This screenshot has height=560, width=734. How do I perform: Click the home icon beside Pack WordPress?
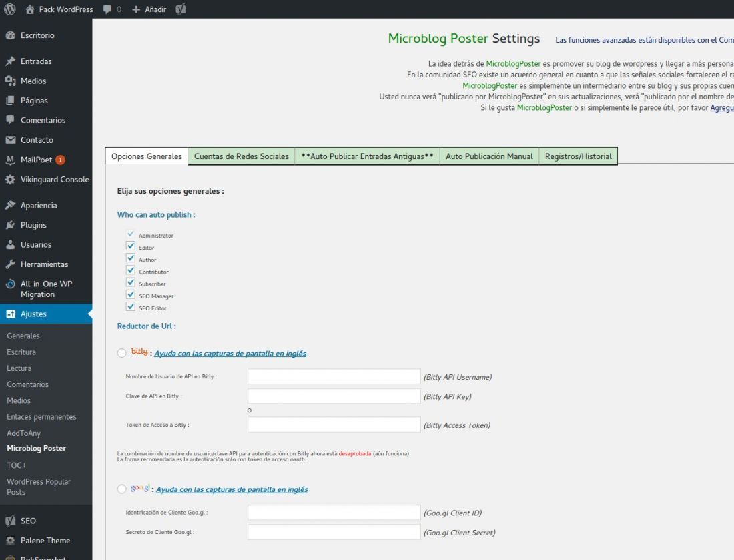point(30,9)
